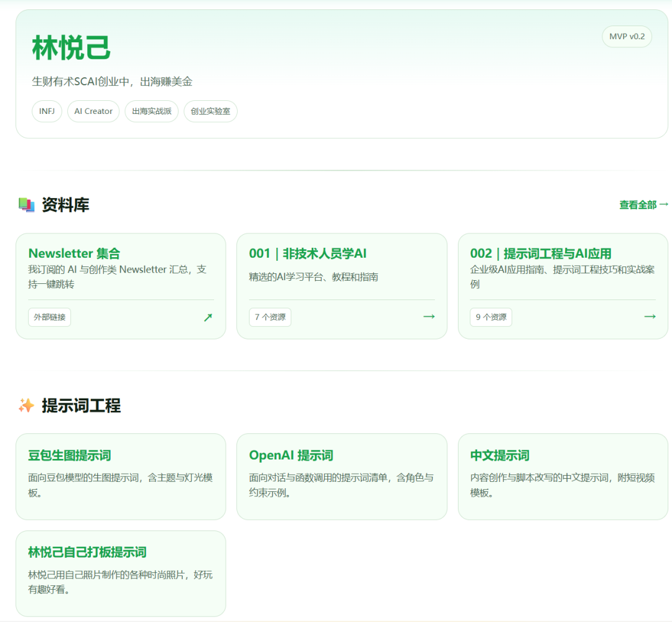Viewport: 672px width, 622px height.
Task: Select the AI Creator tag
Action: click(93, 111)
